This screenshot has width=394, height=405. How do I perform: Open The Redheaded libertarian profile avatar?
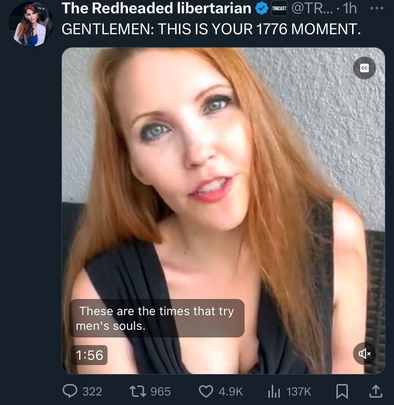click(31, 24)
